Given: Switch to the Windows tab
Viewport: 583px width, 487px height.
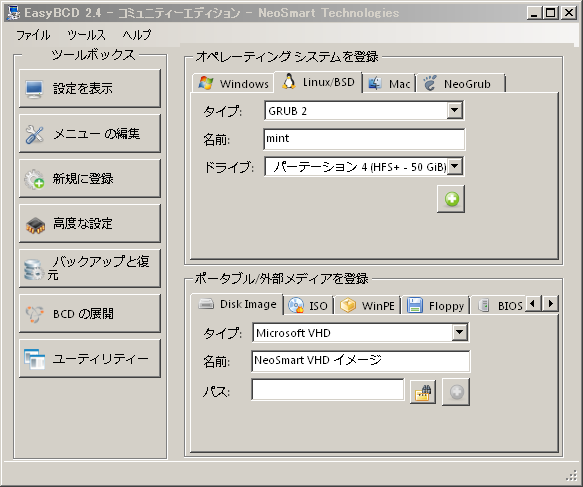Looking at the screenshot, I should (233, 83).
